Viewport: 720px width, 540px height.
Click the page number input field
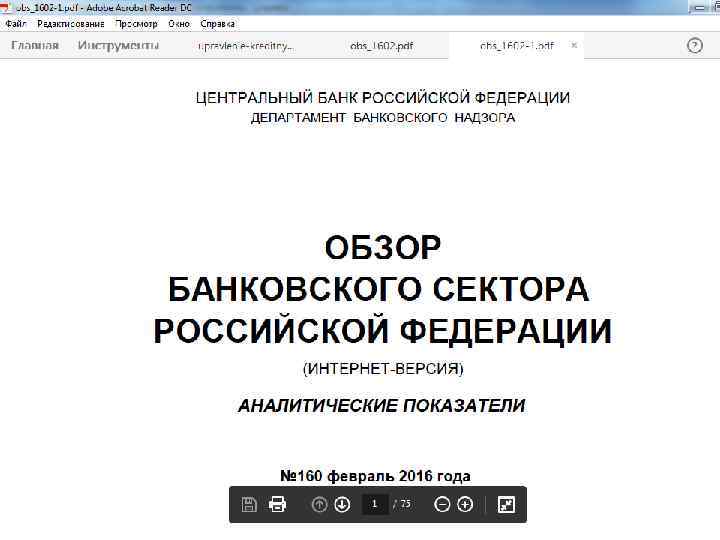375,504
